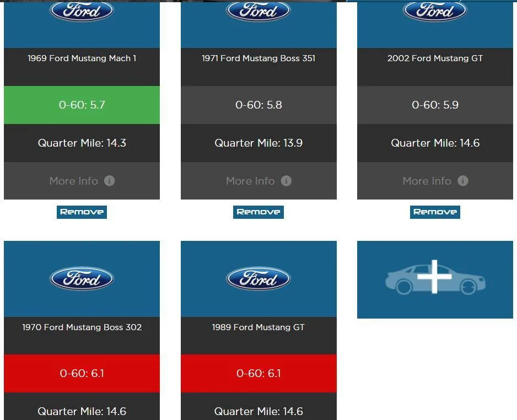Click the red 0-60 bar on the 1989 Mustang GT
Screen dimensions: 517x420
pyautogui.click(x=258, y=373)
